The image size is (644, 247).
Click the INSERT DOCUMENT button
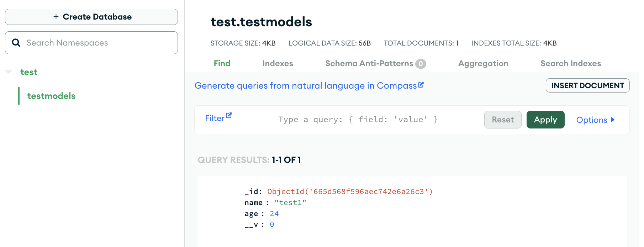(x=587, y=85)
